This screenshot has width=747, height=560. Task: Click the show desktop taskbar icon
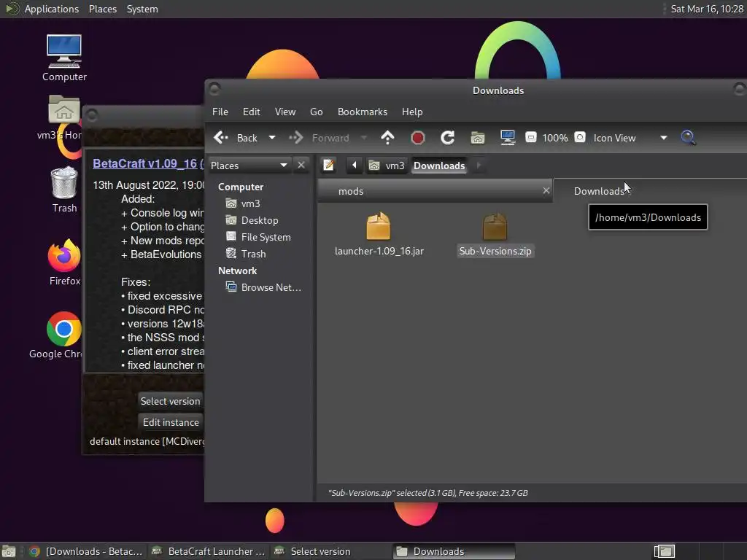(x=9, y=551)
